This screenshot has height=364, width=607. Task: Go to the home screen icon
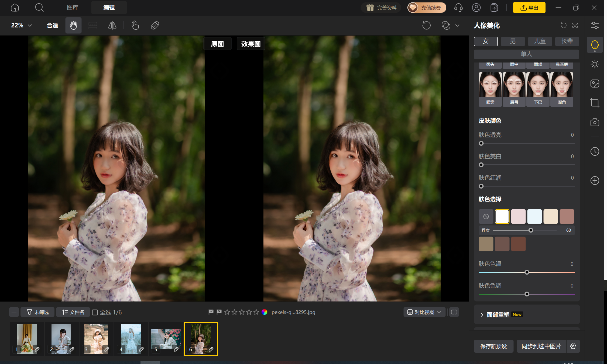(x=15, y=8)
